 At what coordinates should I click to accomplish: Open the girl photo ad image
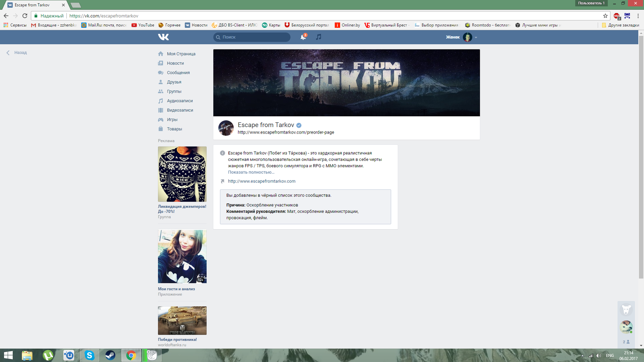point(182,257)
